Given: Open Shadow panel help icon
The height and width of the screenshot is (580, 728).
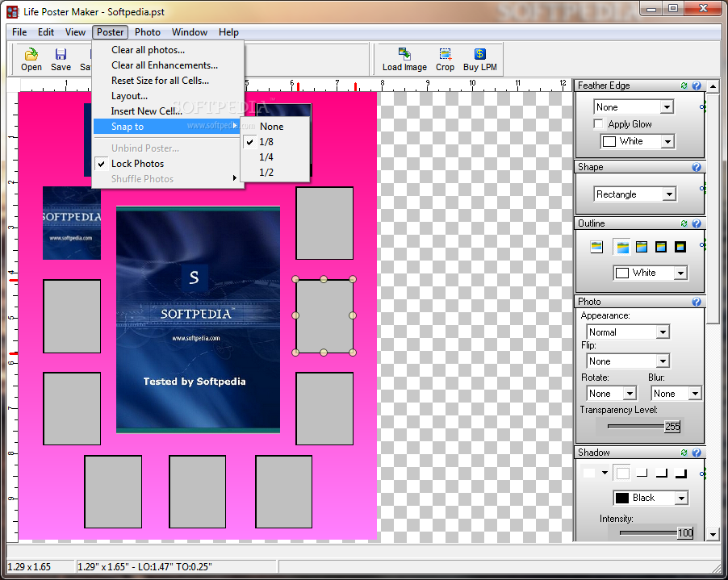Looking at the screenshot, I should pyautogui.click(x=697, y=453).
